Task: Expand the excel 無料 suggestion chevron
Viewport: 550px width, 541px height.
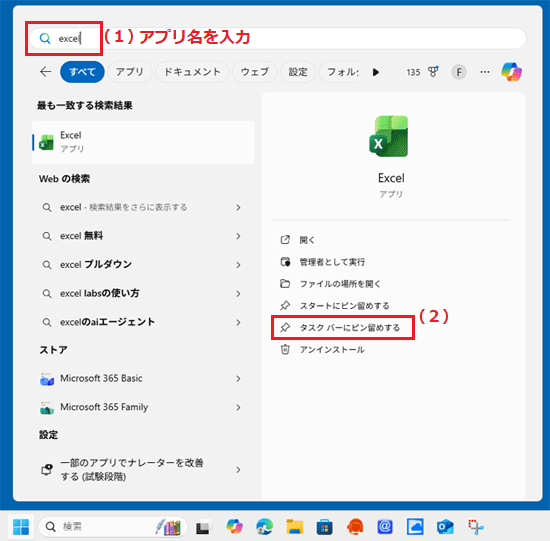Action: point(238,236)
